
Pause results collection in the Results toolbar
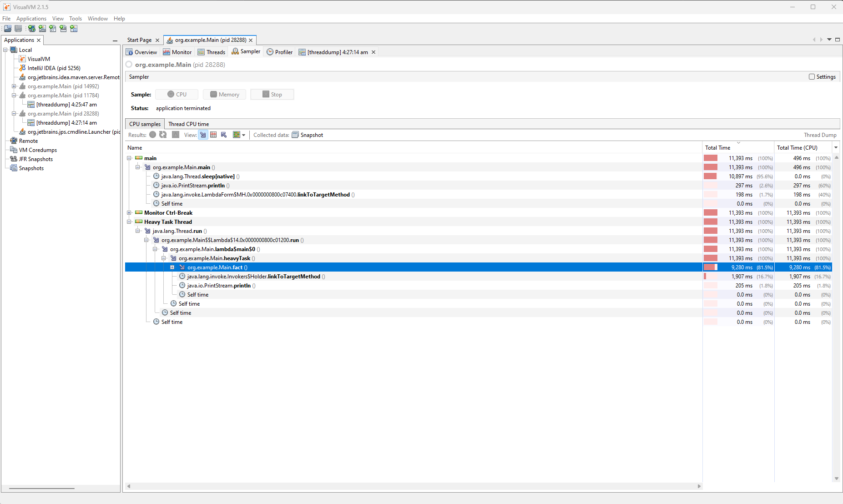(x=152, y=135)
